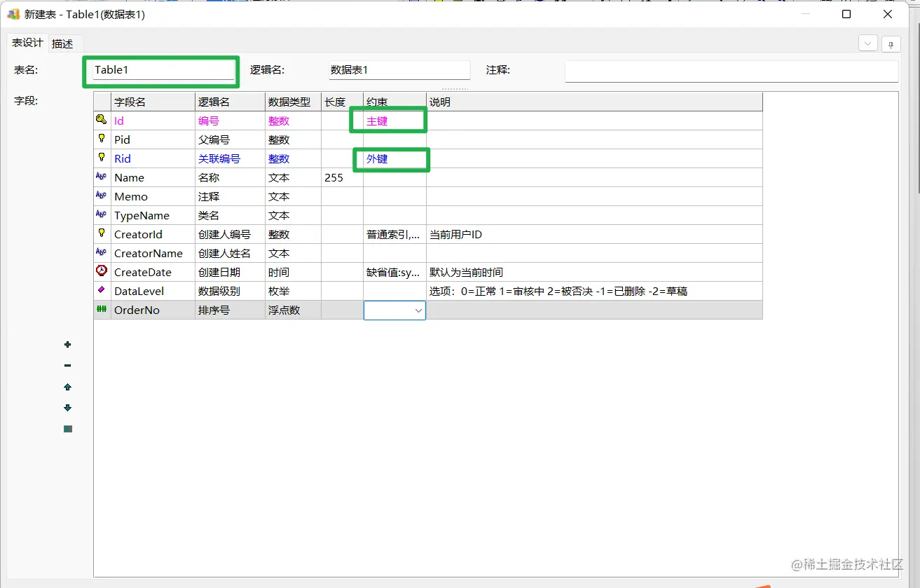
Task: Click the 当前用户ID description cell
Action: (595, 234)
